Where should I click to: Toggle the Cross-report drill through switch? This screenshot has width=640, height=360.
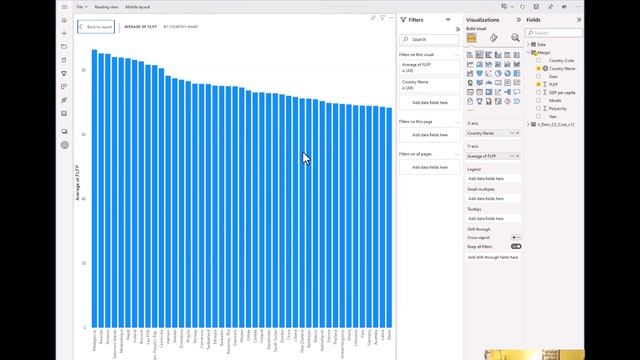pyautogui.click(x=516, y=237)
